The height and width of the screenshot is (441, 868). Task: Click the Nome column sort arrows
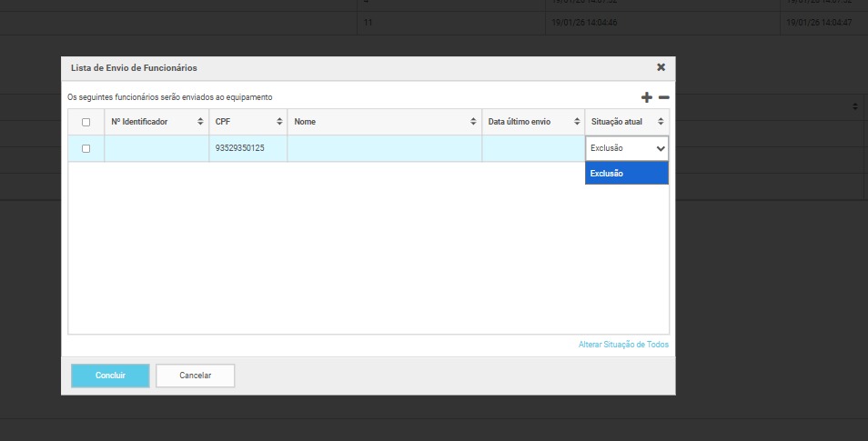473,122
